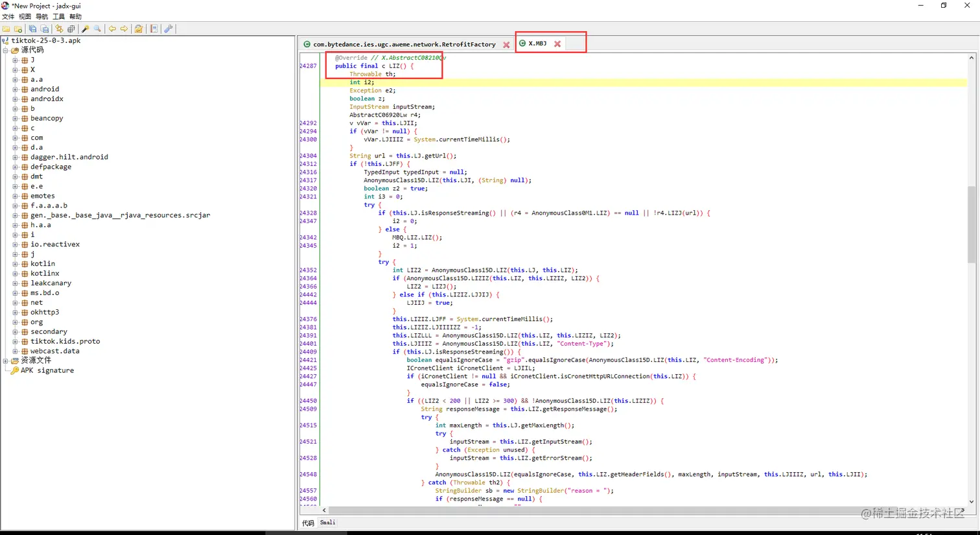The height and width of the screenshot is (535, 980).
Task: Click the Export project toolbar icon
Action: (45, 29)
